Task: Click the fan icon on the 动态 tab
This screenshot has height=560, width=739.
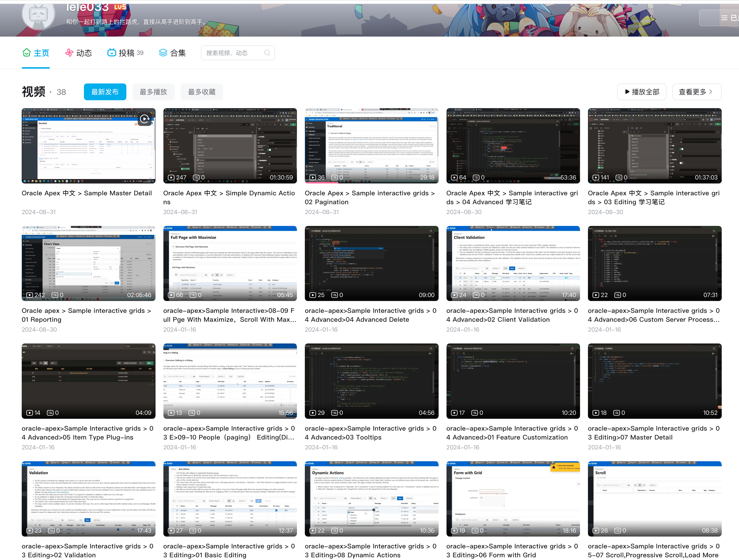Action: pyautogui.click(x=69, y=53)
